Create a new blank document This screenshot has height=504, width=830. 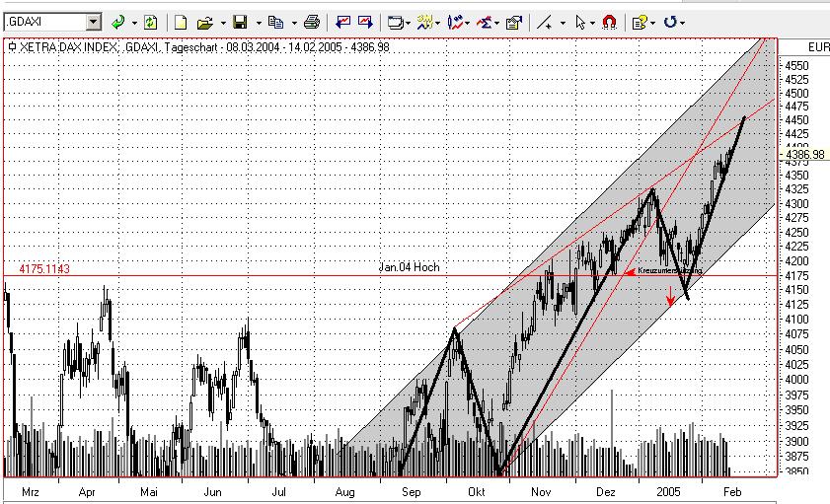pos(181,23)
